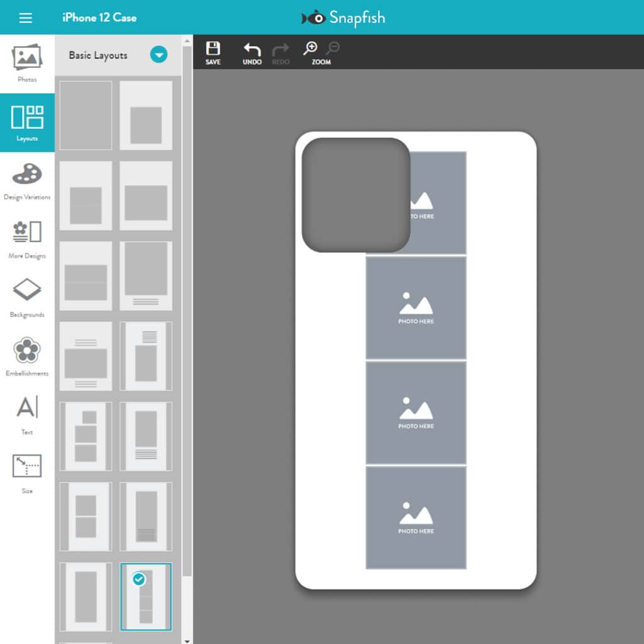Screen dimensions: 644x644
Task: Select the Text tool
Action: [27, 410]
